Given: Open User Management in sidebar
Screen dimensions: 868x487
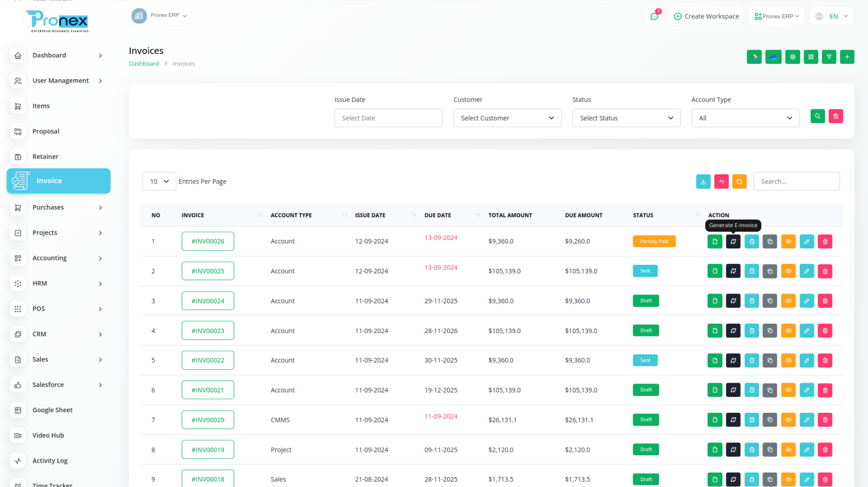Looking at the screenshot, I should click(x=58, y=81).
